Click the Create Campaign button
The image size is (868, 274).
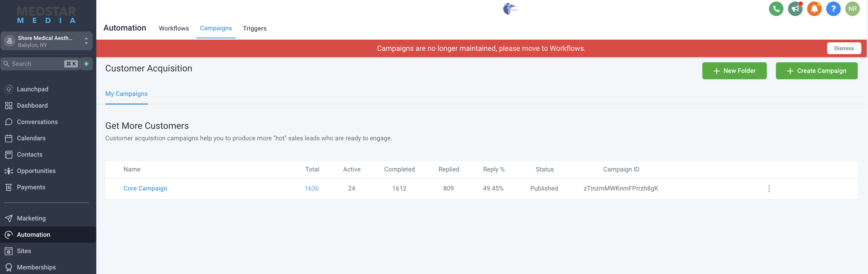817,71
